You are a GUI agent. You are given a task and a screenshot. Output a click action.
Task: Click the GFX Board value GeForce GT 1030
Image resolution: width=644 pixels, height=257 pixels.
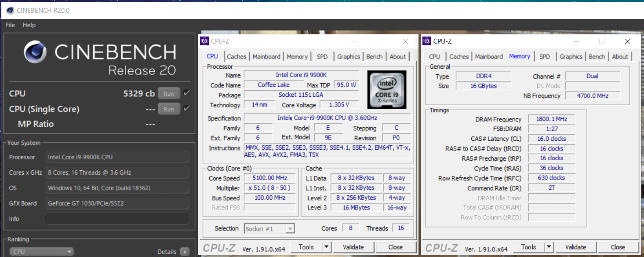pyautogui.click(x=117, y=203)
